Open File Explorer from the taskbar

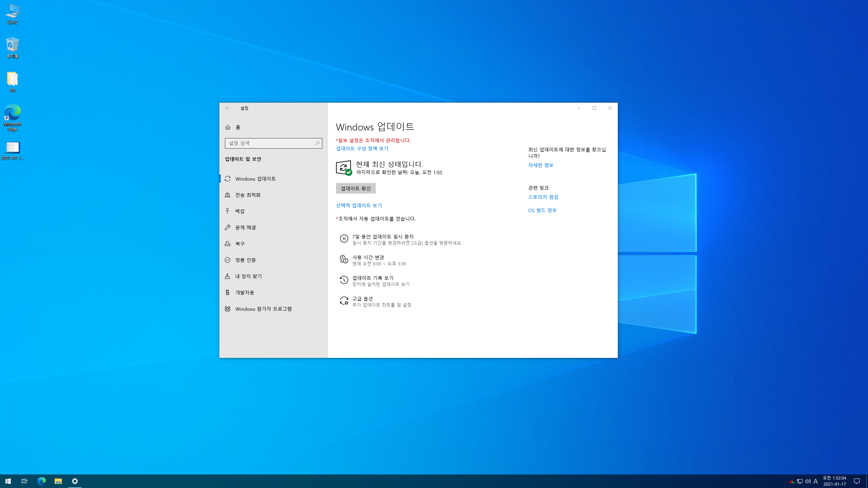coord(58,481)
